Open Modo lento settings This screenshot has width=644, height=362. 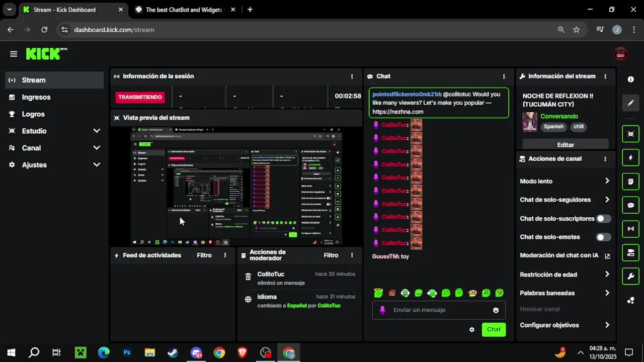click(x=565, y=181)
